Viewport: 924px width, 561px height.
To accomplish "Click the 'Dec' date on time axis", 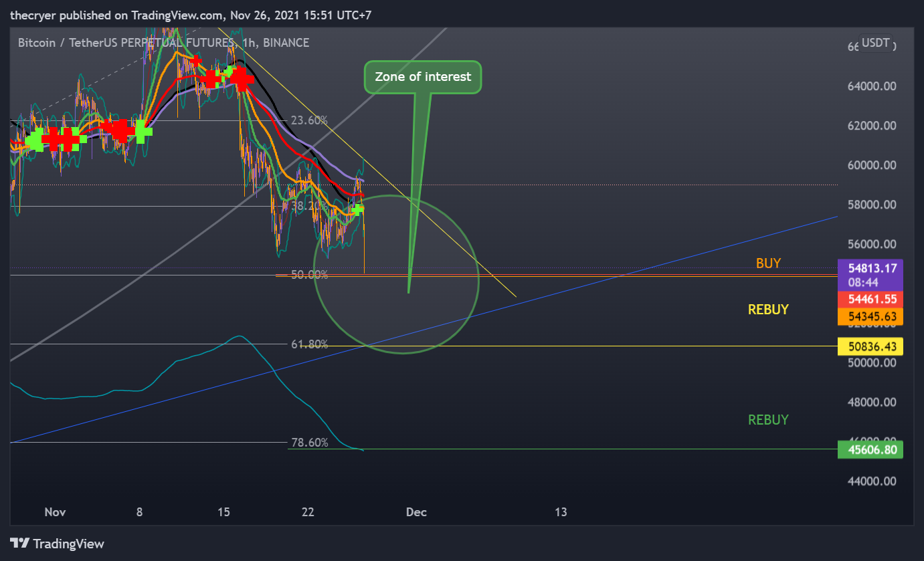I will [416, 512].
